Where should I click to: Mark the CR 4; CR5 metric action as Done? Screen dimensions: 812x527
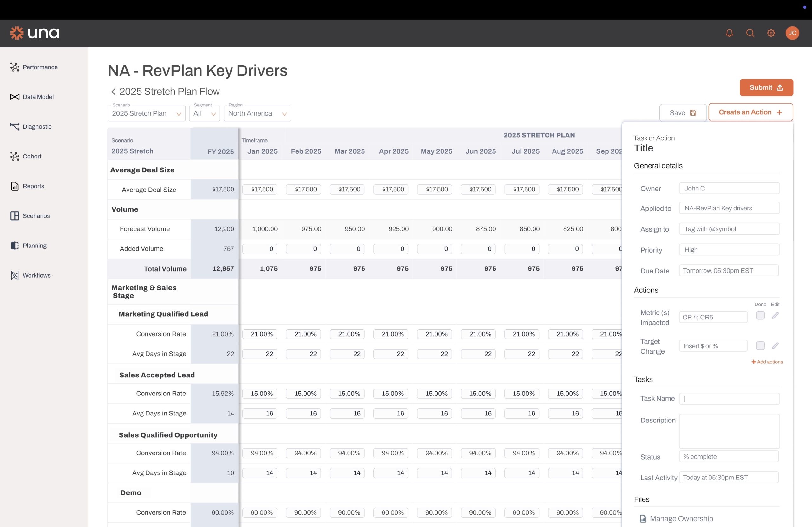click(760, 315)
